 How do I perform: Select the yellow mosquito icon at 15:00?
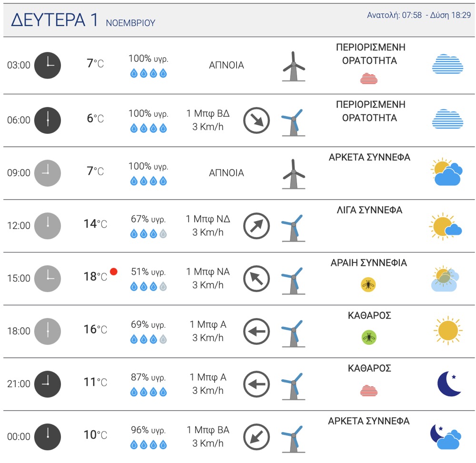coord(368,285)
